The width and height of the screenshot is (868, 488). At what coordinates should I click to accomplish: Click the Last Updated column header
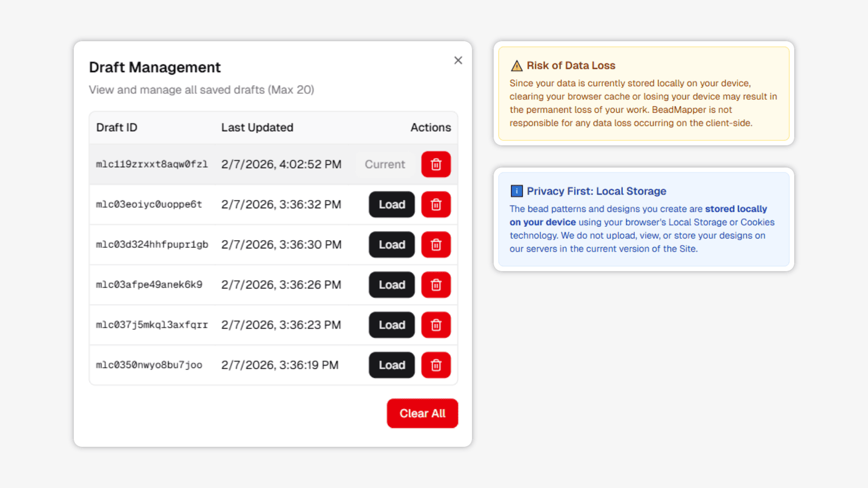coord(257,127)
